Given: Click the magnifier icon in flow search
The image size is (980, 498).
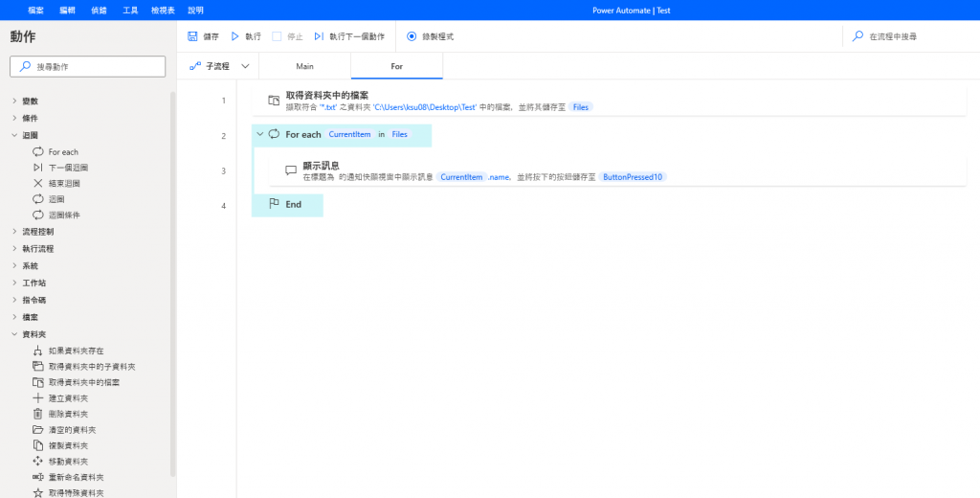Looking at the screenshot, I should tap(858, 36).
